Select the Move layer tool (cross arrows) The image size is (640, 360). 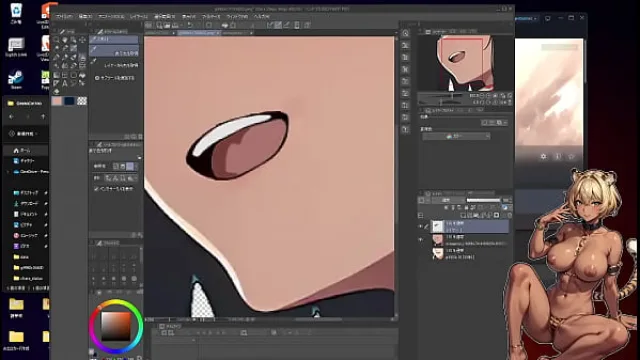click(x=82, y=40)
